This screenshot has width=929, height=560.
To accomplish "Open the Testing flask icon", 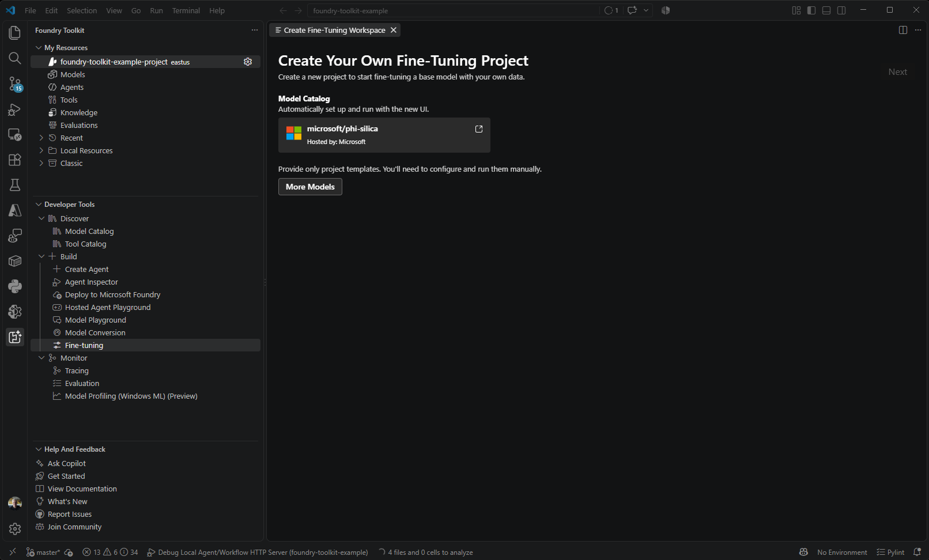I will pyautogui.click(x=15, y=185).
